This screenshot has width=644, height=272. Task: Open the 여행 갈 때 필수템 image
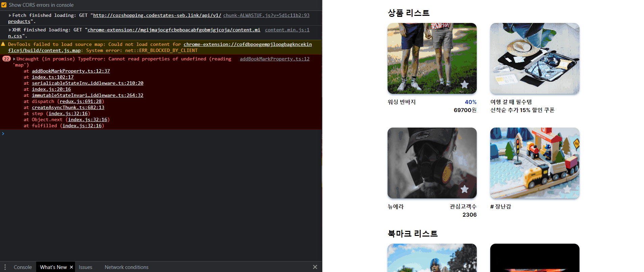tap(535, 58)
